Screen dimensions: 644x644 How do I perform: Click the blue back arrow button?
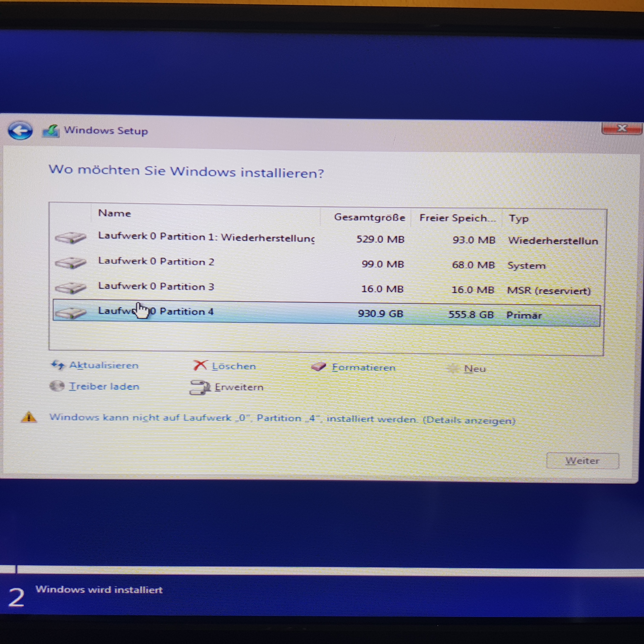(20, 130)
